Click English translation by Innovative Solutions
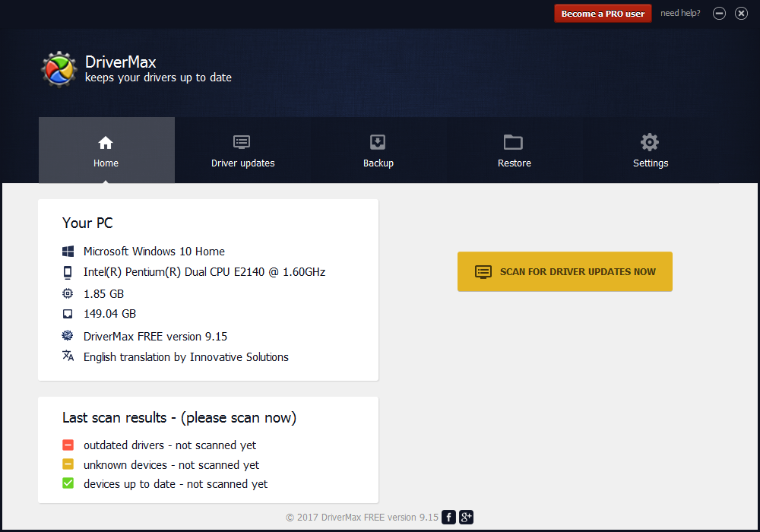Image resolution: width=760 pixels, height=532 pixels. (x=186, y=357)
